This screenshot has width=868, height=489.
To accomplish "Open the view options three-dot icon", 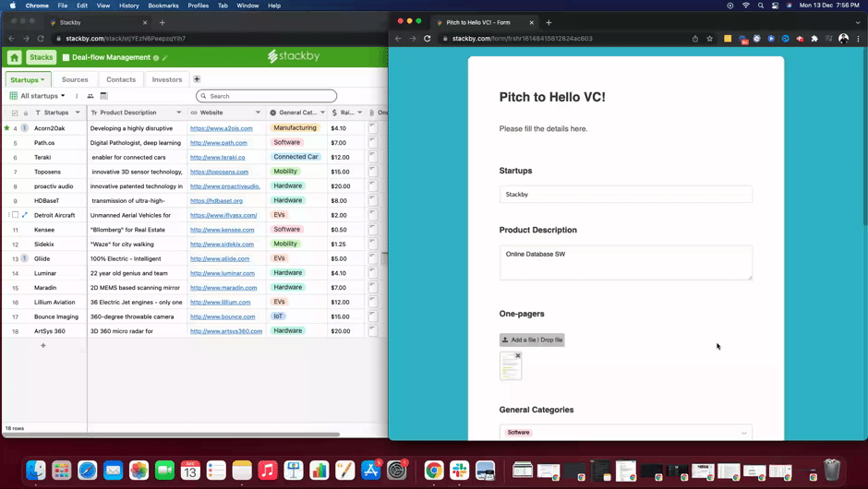I will click(77, 96).
